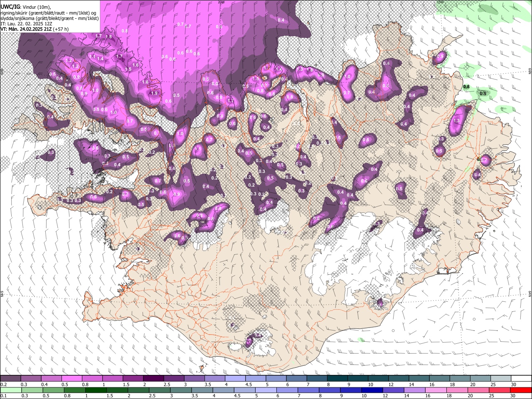Pick the grey-teal 16 swatch in upper legend
This screenshot has width=532, height=399.
coord(439,379)
